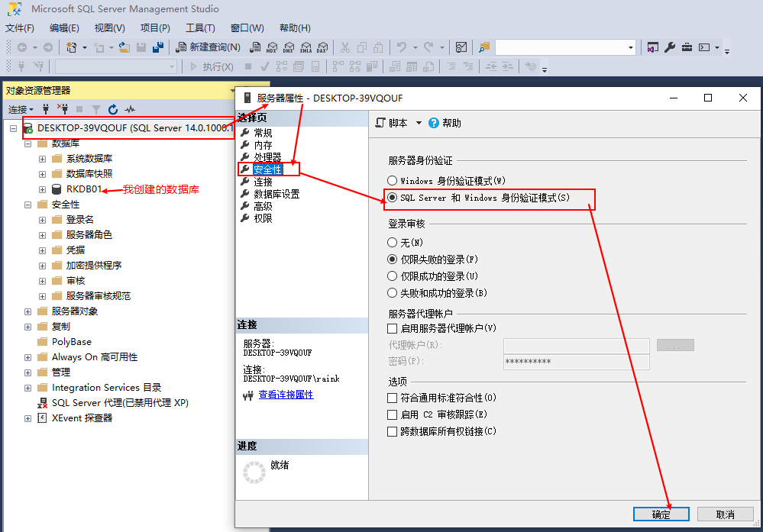The height and width of the screenshot is (532, 763).
Task: Open the 文件(F) menu
Action: (19, 27)
